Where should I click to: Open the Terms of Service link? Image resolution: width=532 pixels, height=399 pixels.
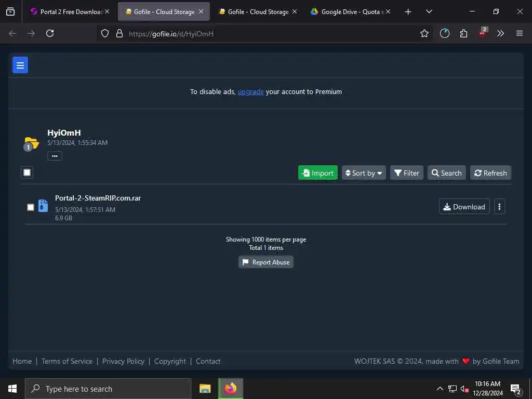click(x=67, y=361)
